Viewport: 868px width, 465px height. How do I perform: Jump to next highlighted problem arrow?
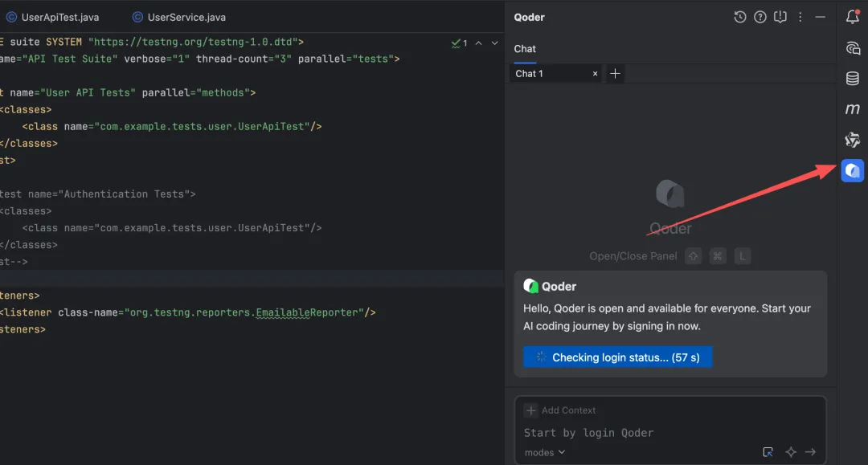(x=495, y=43)
